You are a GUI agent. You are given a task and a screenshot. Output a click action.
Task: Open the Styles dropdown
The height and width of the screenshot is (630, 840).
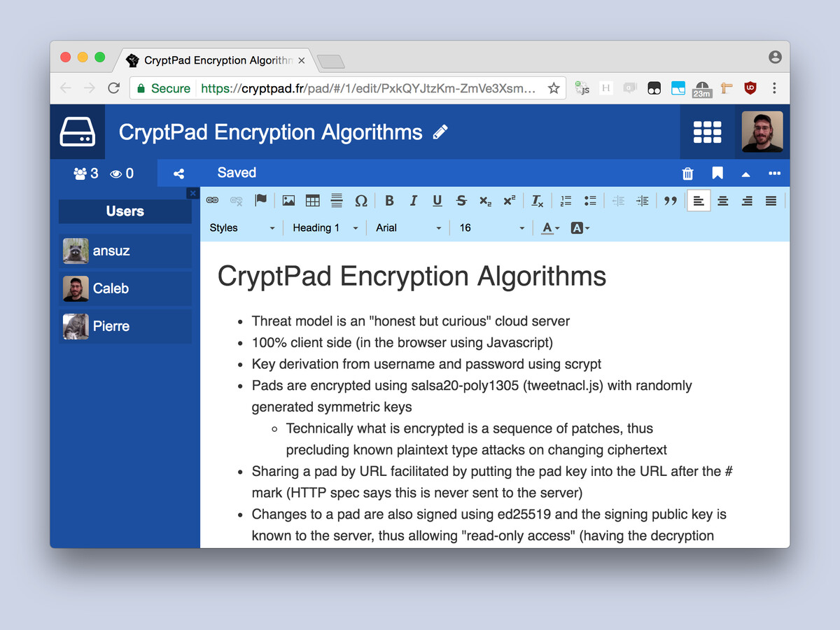point(241,227)
